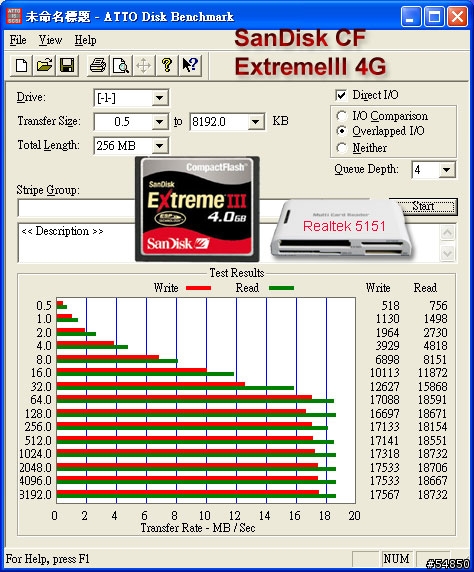Maximize the ATTO Disk Benchmark window
The image size is (474, 572).
click(x=434, y=16)
